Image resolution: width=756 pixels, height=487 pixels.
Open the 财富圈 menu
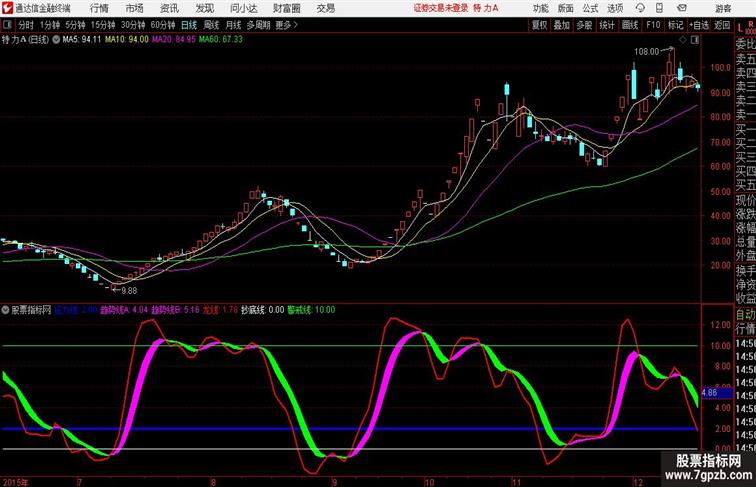click(286, 8)
